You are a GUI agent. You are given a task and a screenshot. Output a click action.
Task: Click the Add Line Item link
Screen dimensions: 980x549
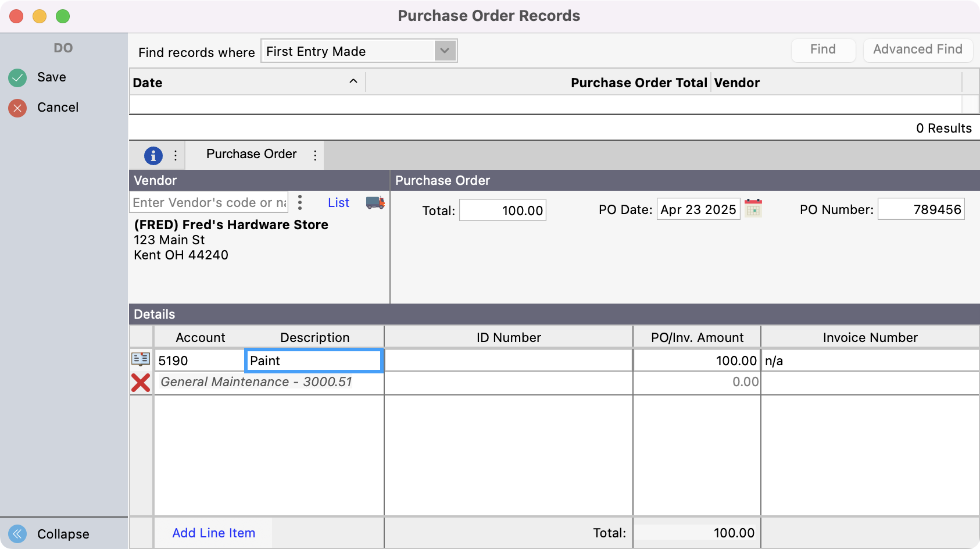213,533
